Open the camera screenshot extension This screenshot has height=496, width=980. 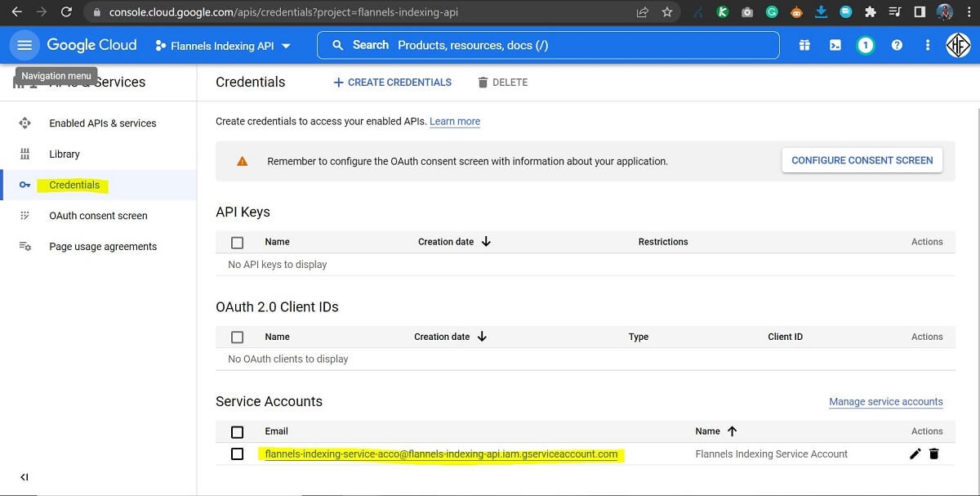(746, 12)
